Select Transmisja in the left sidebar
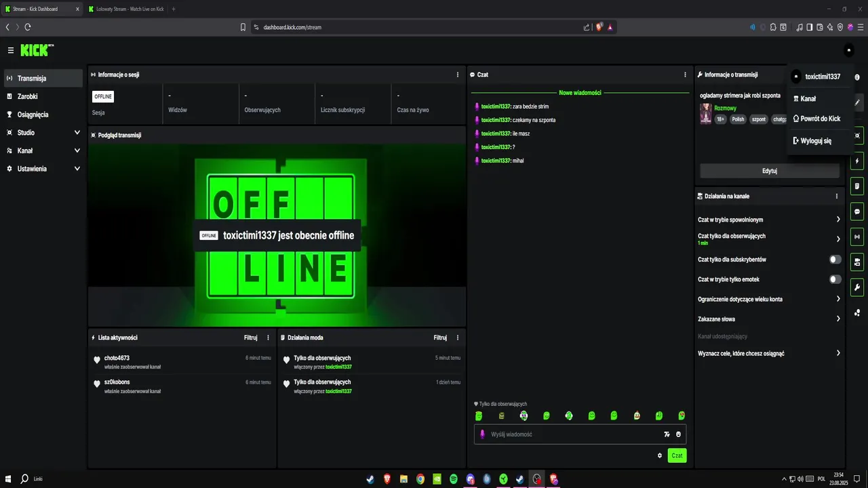Screen dimensions: 868x488 (43, 78)
